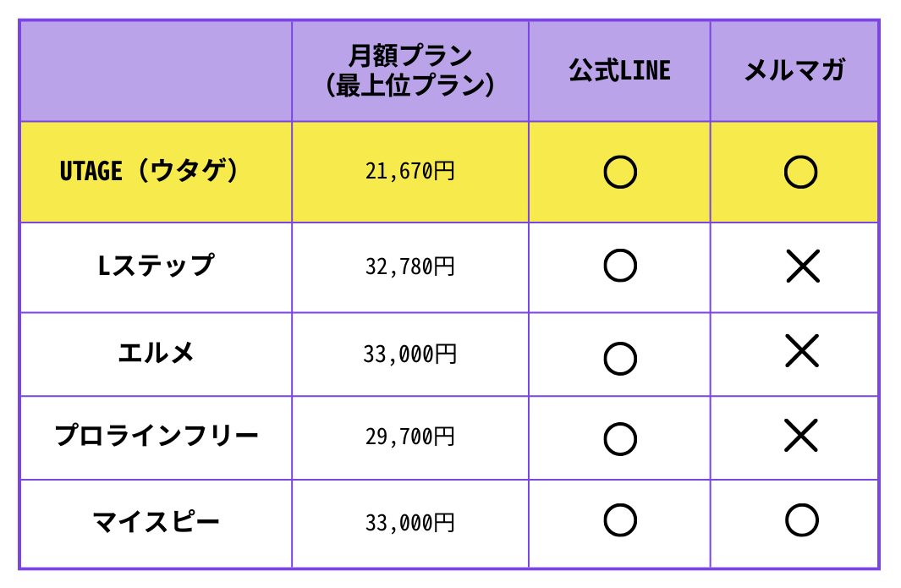Click the circle icon for Lステップ 公式LINE
The image size is (901, 588).
click(620, 266)
